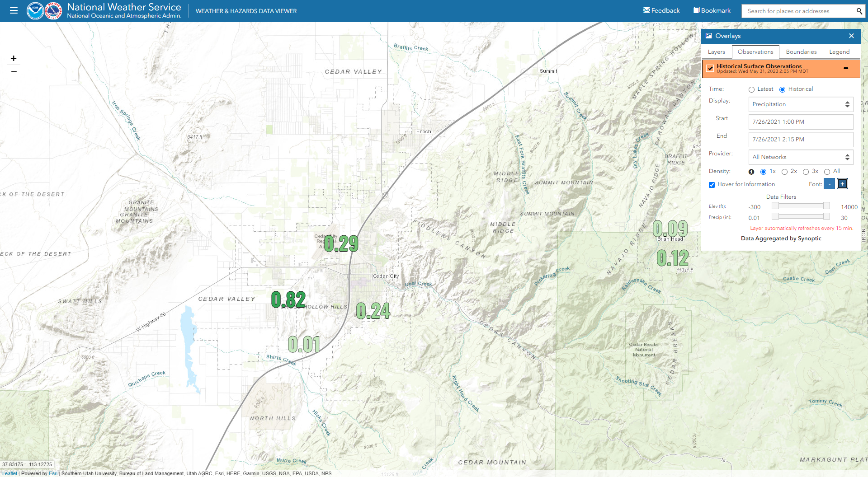Collapse Historical Surface Observations section
The height and width of the screenshot is (477, 868).
pyautogui.click(x=845, y=68)
